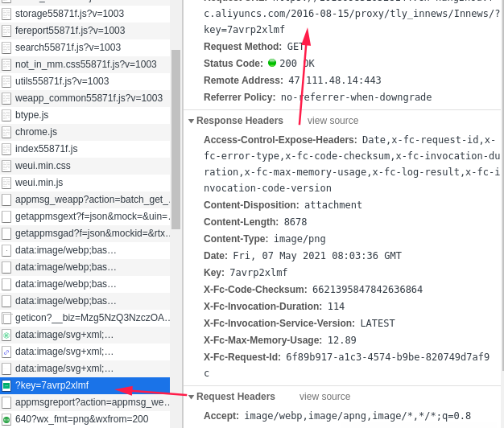Screen dimensions: 504x428
Task: Click the Date header value Fri, 07 May 2021
Action: tap(317, 256)
